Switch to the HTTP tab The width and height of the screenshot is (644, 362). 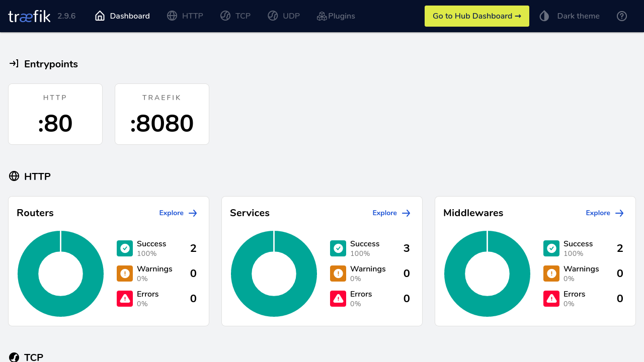tap(185, 16)
